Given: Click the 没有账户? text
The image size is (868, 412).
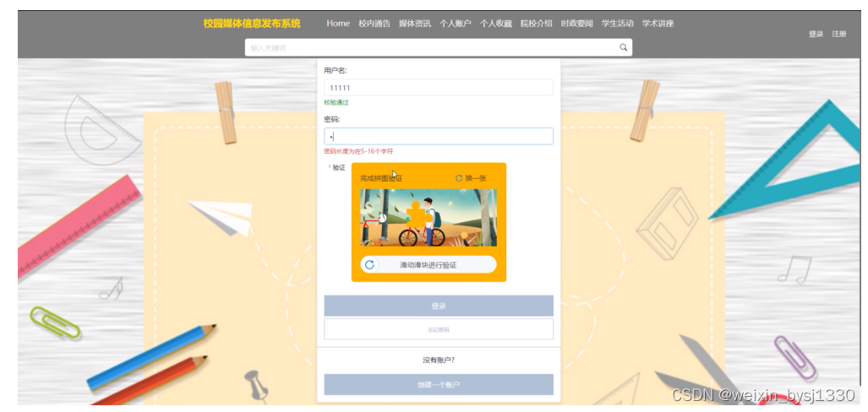Looking at the screenshot, I should [x=439, y=360].
